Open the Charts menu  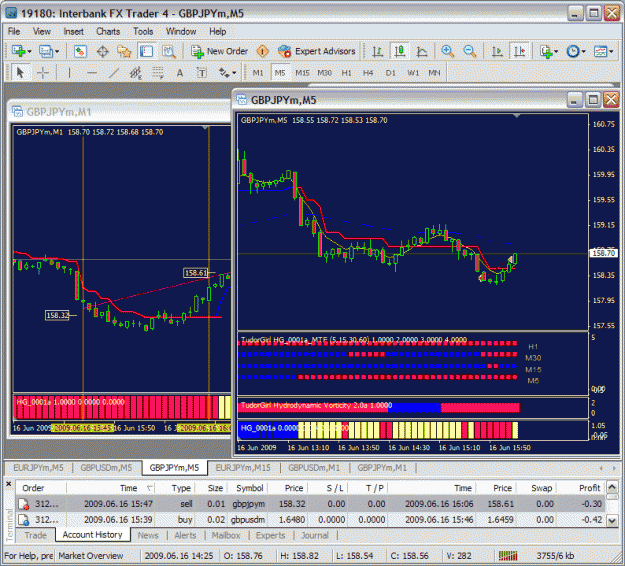tap(108, 31)
